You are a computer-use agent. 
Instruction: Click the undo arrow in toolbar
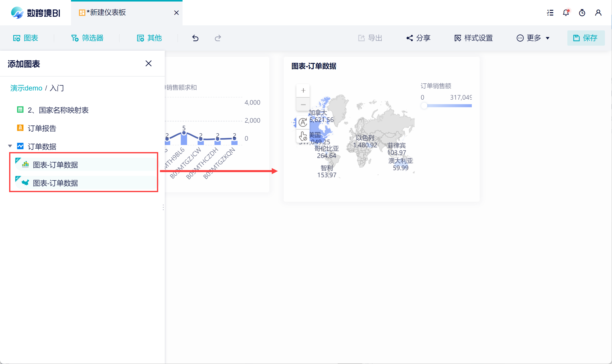click(195, 38)
